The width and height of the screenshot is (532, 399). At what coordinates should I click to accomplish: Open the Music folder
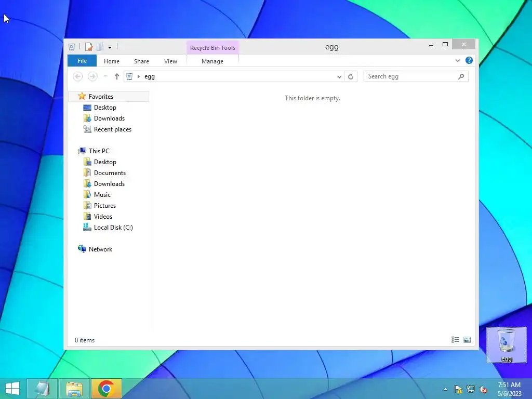[x=102, y=195]
